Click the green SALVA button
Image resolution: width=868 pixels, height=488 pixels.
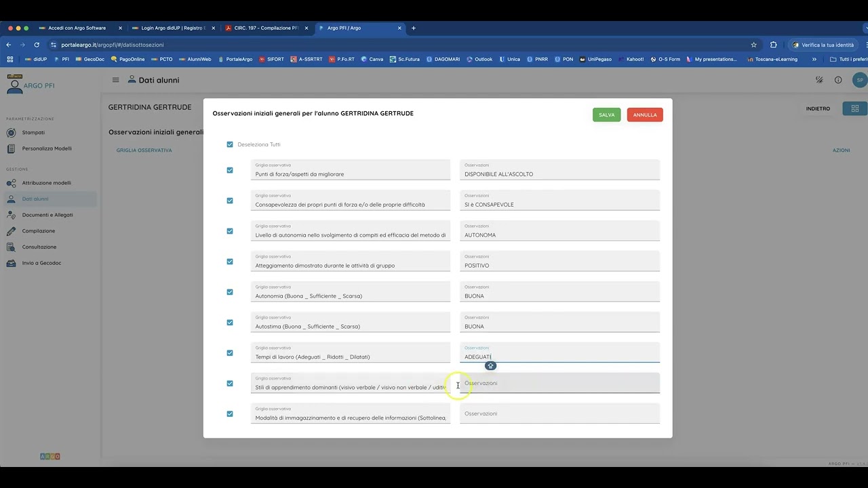606,115
